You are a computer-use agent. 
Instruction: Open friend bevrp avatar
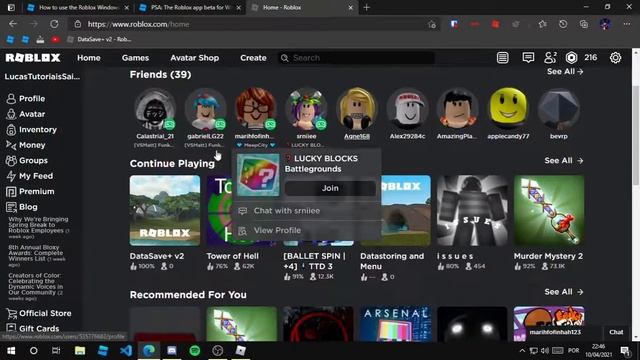(x=558, y=109)
